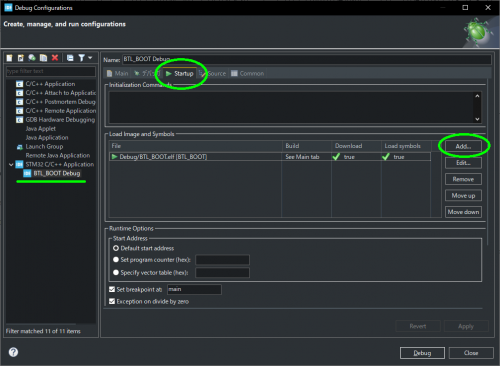Maximize the Debug Configurations window
500x366 pixels.
[x=465, y=7]
